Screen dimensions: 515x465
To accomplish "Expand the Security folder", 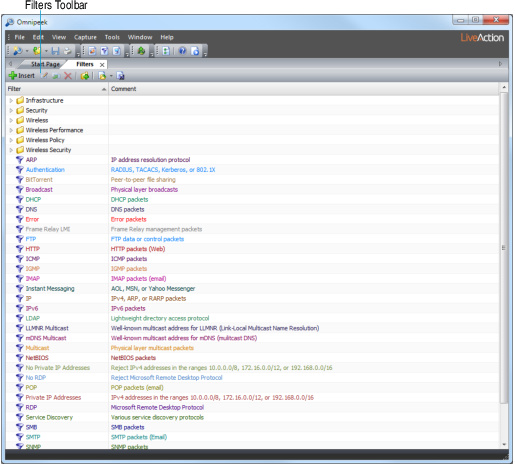I will (x=11, y=110).
